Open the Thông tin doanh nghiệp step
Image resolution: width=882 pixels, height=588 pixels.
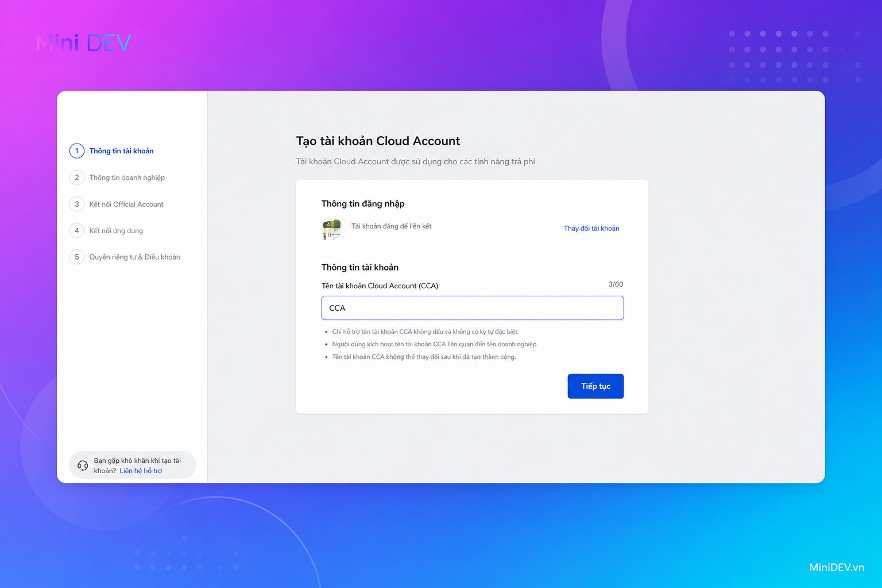coord(127,177)
